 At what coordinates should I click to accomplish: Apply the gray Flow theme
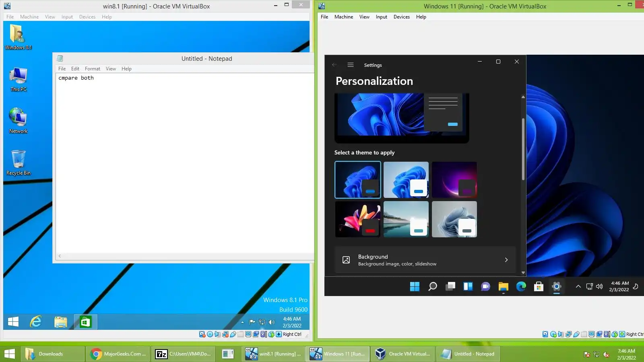point(454,219)
